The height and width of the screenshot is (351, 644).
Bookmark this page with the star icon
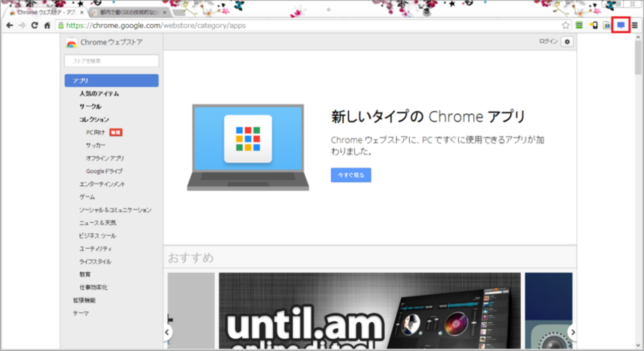[565, 25]
